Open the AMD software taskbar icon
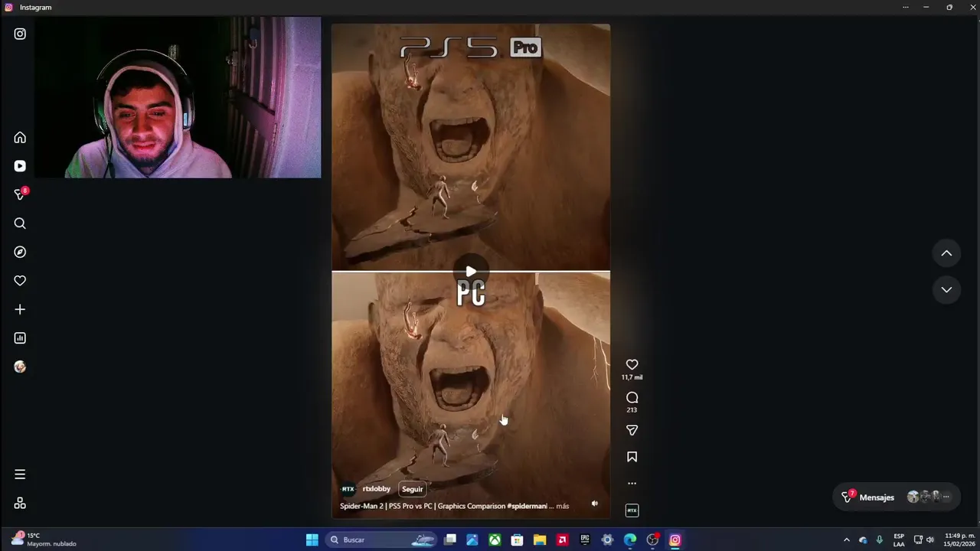Image resolution: width=980 pixels, height=551 pixels. 563,540
